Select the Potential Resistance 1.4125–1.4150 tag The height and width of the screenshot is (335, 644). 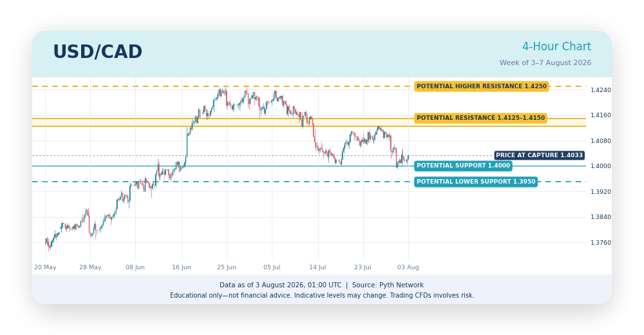click(480, 118)
